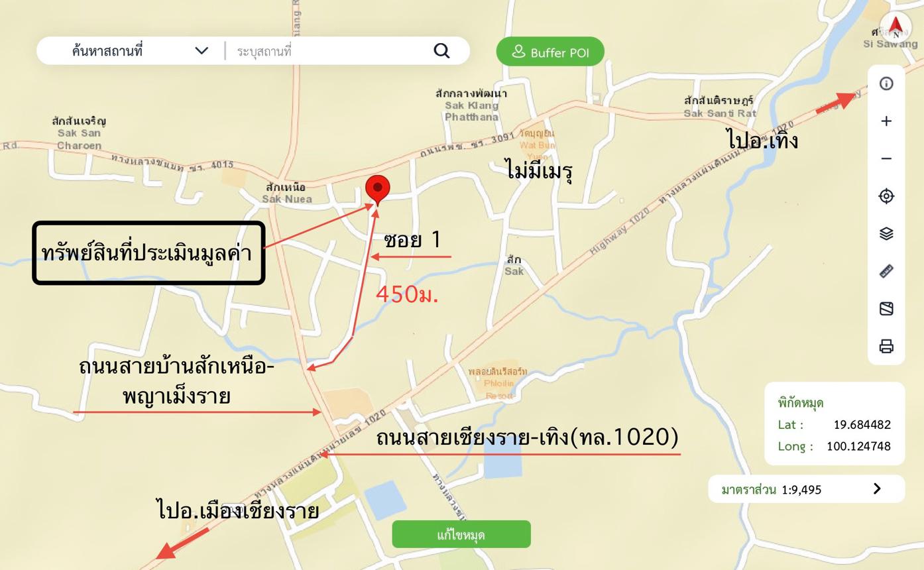Click the area drawing tool icon
Viewport: 924px width, 570px height.
click(886, 309)
